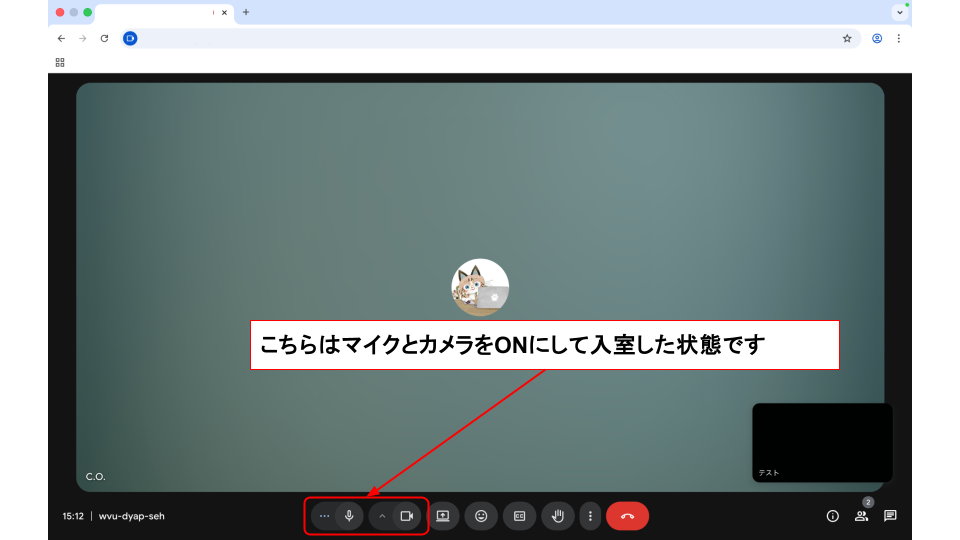
Task: Click the browser address bar
Action: tap(480, 38)
